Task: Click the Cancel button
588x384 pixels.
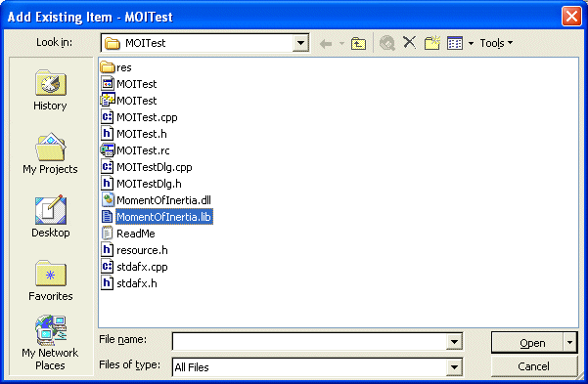Action: click(x=533, y=366)
